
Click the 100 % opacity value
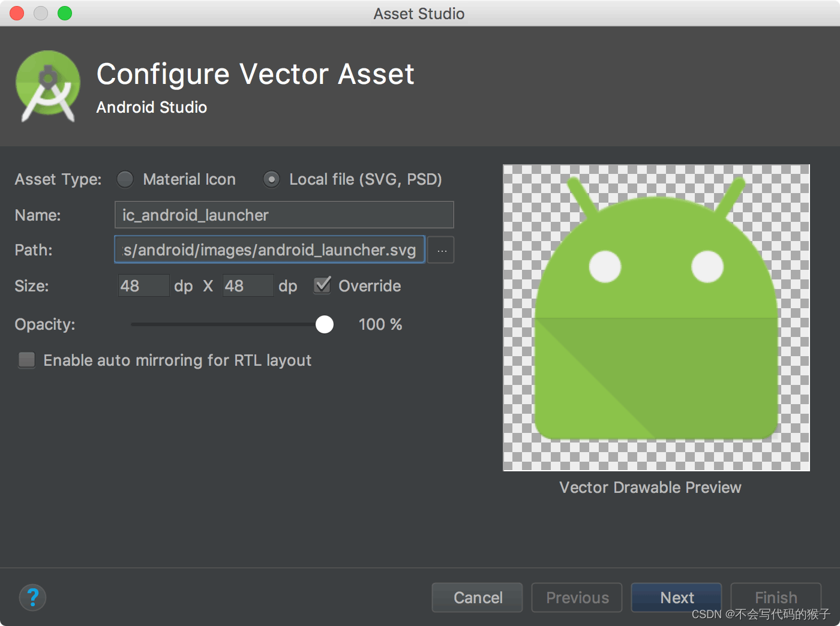380,324
